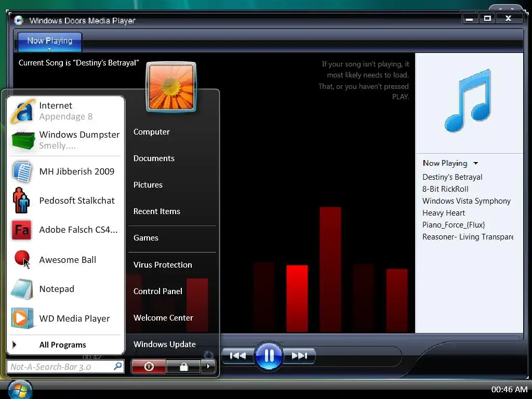Click the orange flower user picture
Screen dimensions: 532x399
point(171,87)
